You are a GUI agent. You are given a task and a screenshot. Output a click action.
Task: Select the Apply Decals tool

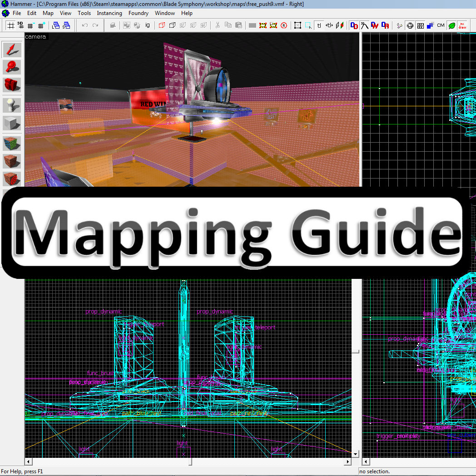coord(12,178)
